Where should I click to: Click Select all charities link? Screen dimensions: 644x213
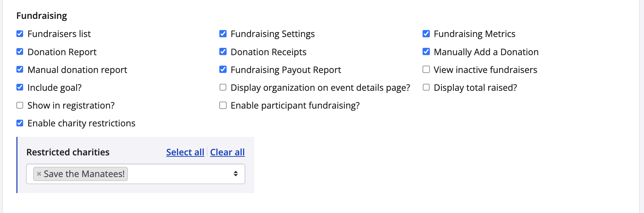185,152
